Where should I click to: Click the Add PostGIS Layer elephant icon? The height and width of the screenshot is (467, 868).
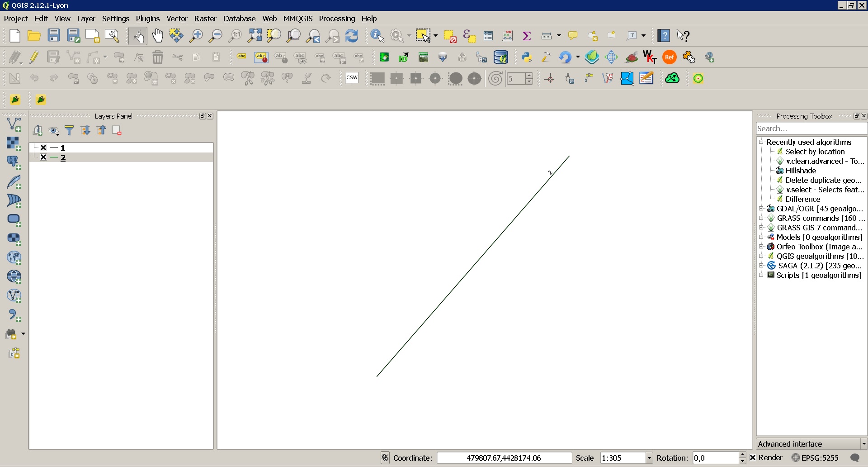click(14, 162)
